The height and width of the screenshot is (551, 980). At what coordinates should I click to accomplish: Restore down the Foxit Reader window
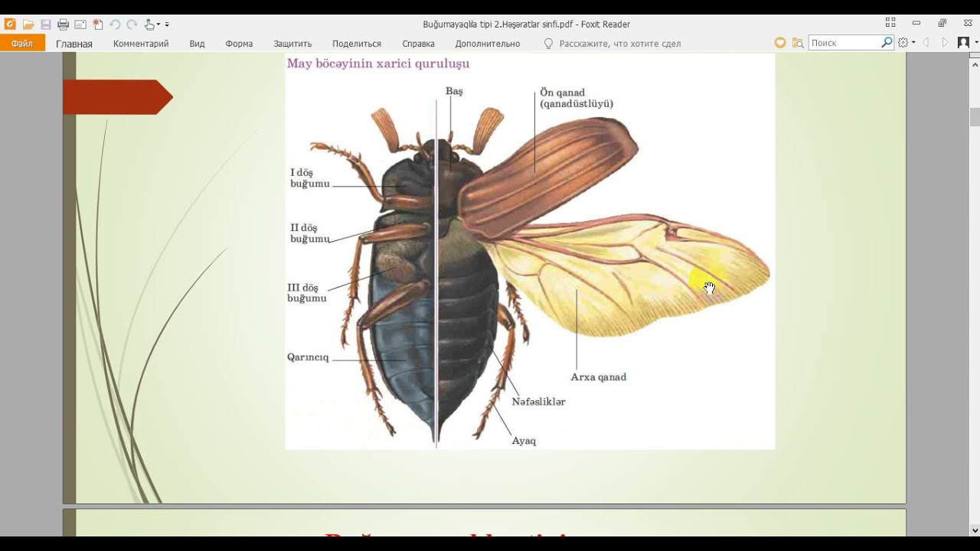pos(942,24)
